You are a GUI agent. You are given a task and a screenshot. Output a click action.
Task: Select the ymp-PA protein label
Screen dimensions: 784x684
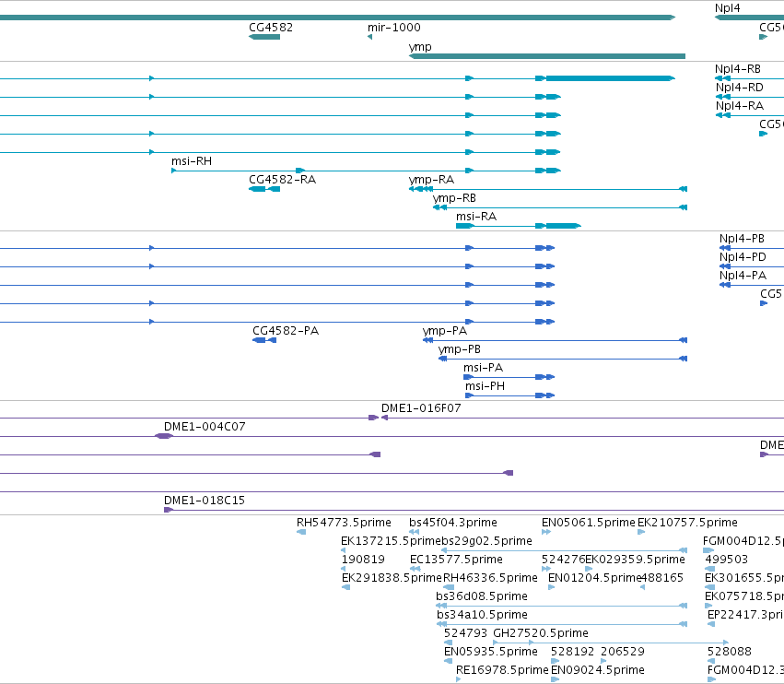point(444,331)
